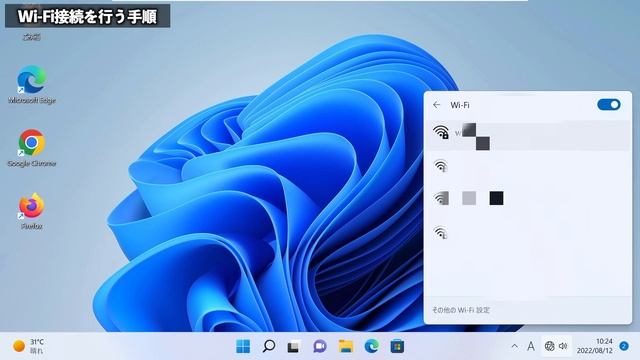Select the third Wi-Fi network with blurred name
The image size is (640, 360).
(x=528, y=198)
